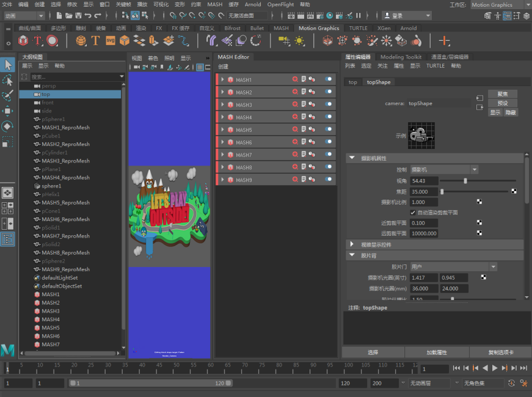
Task: Switch to the Modeling Toolkit tab
Action: (x=401, y=57)
